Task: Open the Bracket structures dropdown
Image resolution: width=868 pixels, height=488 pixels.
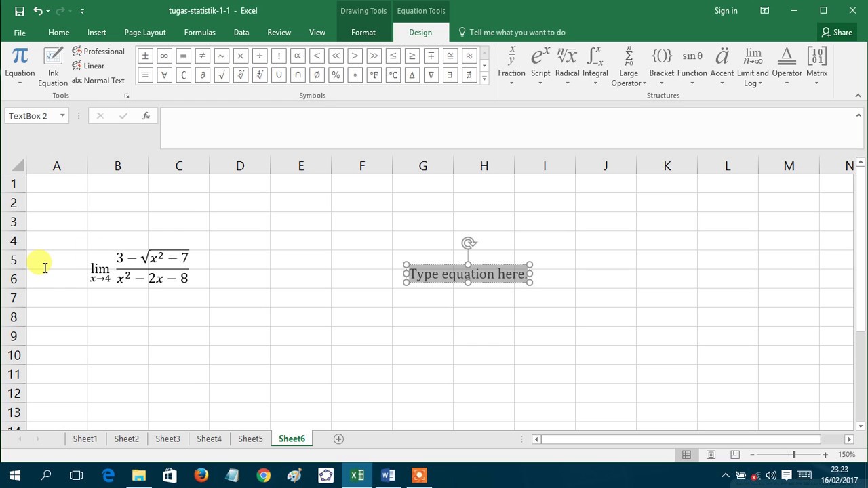Action: tap(662, 67)
